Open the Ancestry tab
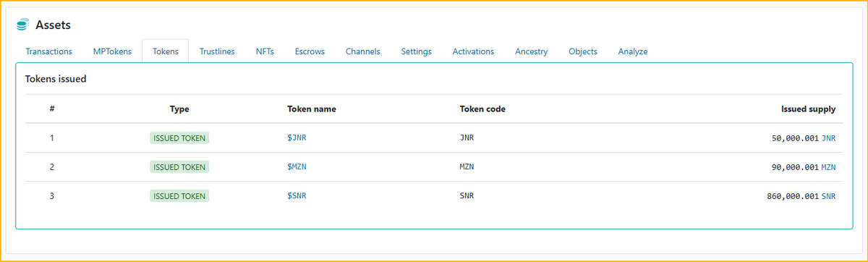The height and width of the screenshot is (262, 868). pyautogui.click(x=531, y=51)
